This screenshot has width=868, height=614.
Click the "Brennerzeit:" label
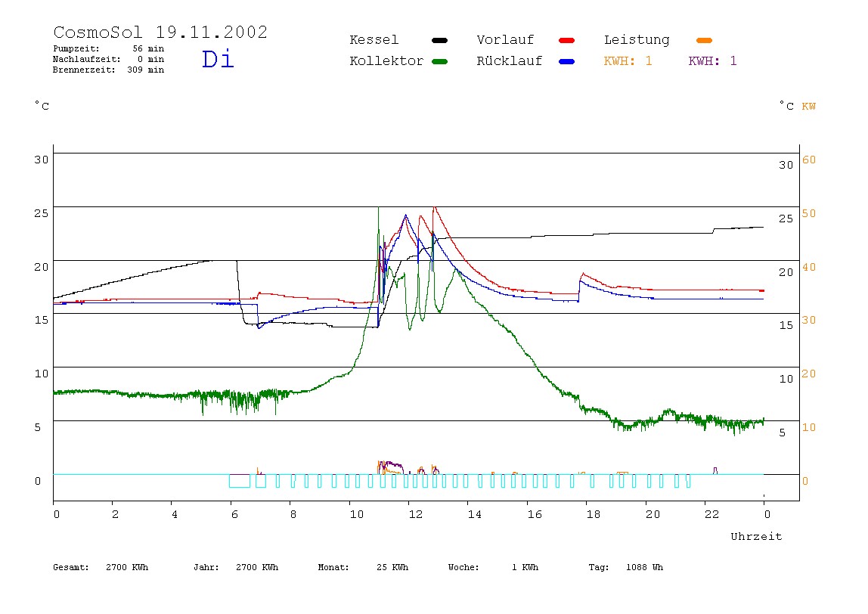(84, 70)
